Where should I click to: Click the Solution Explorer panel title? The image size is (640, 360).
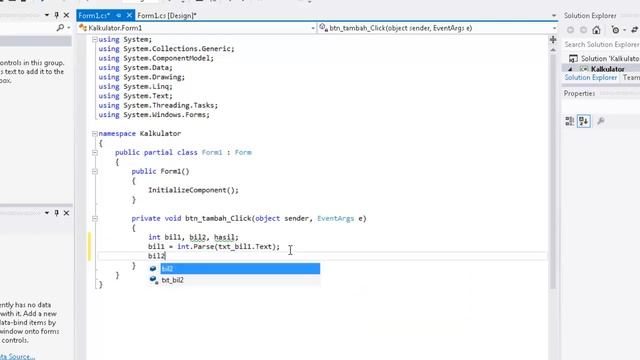590,16
